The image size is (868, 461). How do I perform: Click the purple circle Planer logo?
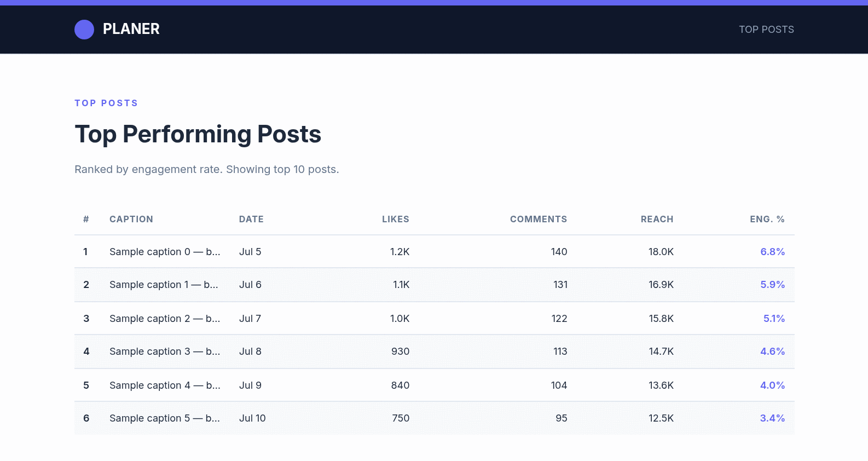coord(84,30)
